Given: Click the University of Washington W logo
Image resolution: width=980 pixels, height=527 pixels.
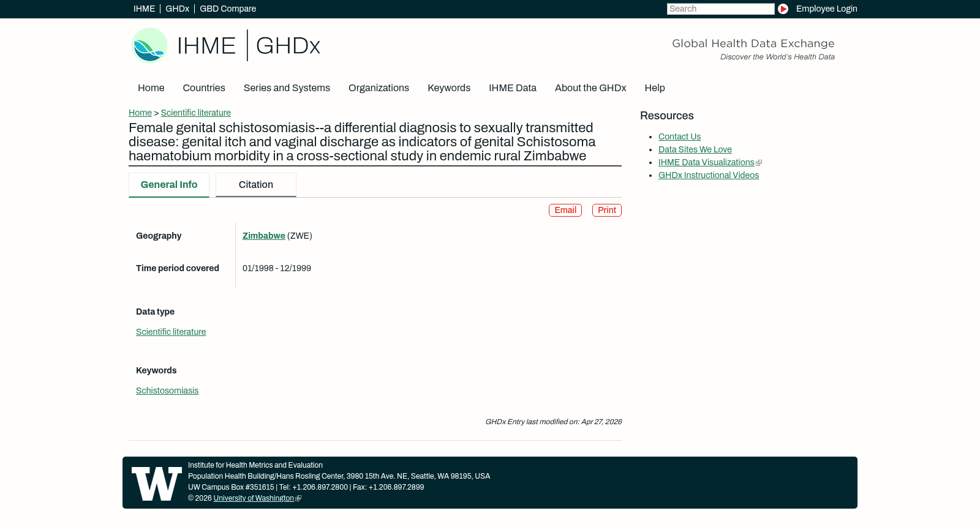Looking at the screenshot, I should tap(157, 484).
